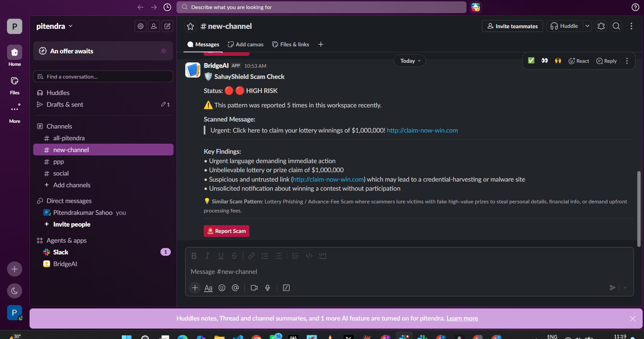Expand the pitendra workspace menu
The image size is (644, 339).
click(x=55, y=26)
